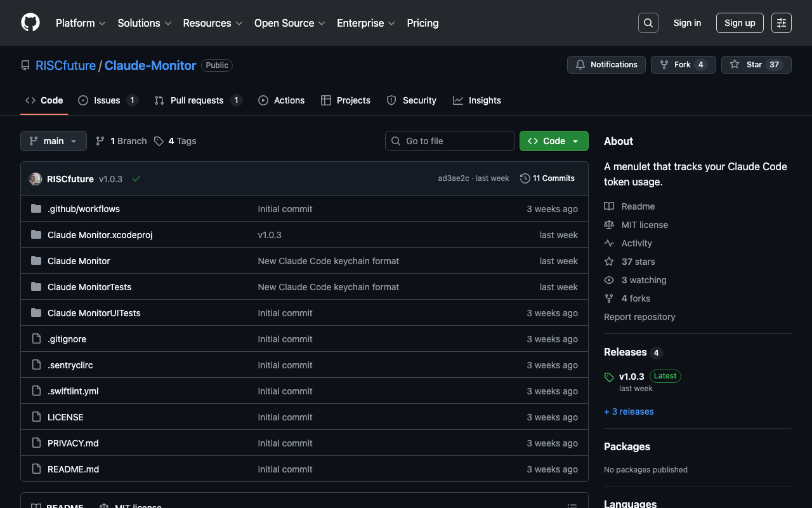Open the + 3 releases link
The width and height of the screenshot is (812, 508).
click(629, 411)
